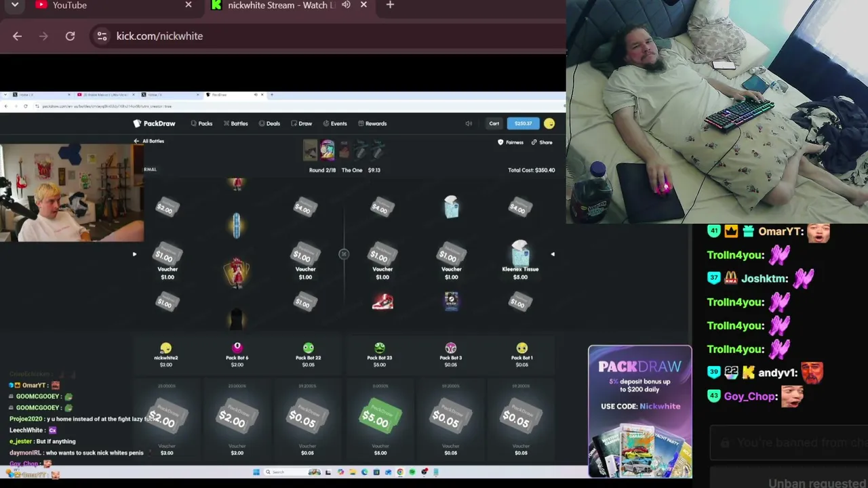868x488 pixels.
Task: Click the Pack Bot 23 avatar
Action: [380, 348]
